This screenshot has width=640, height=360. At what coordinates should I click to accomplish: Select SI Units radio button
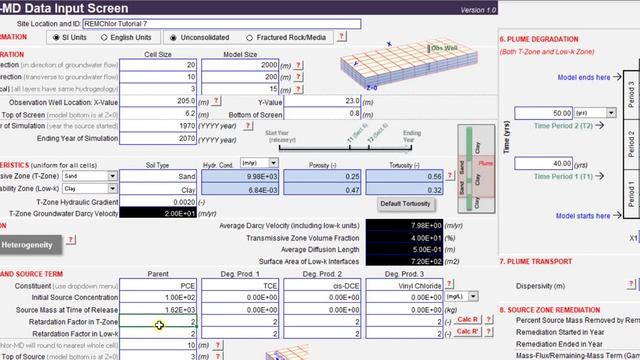(56, 38)
